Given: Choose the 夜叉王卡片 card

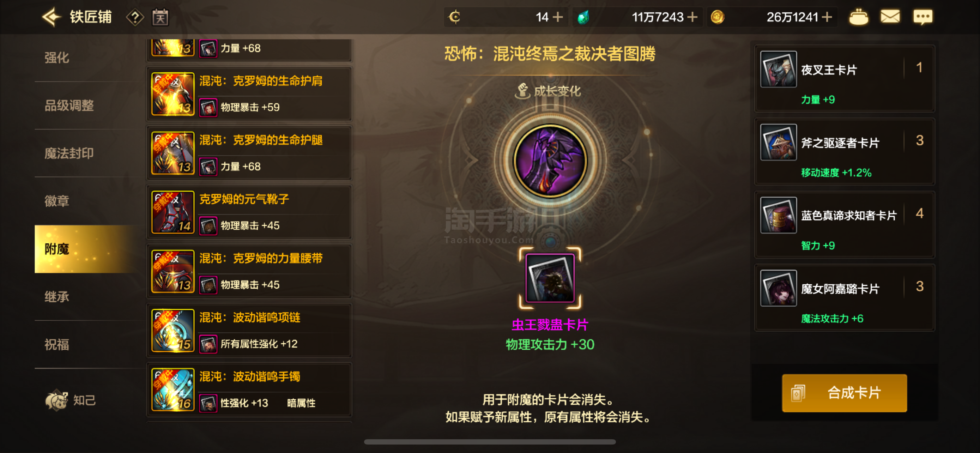Looking at the screenshot, I should (x=844, y=79).
